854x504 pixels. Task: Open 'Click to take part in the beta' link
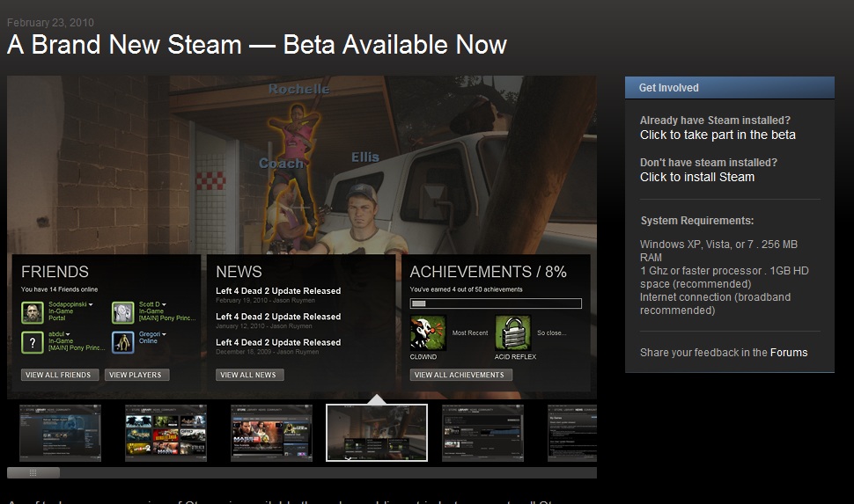(718, 135)
